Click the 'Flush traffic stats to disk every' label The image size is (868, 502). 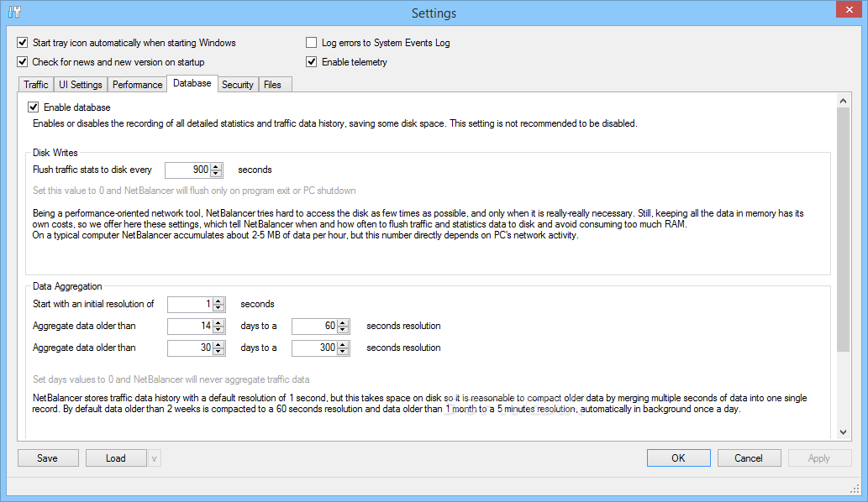[92, 170]
